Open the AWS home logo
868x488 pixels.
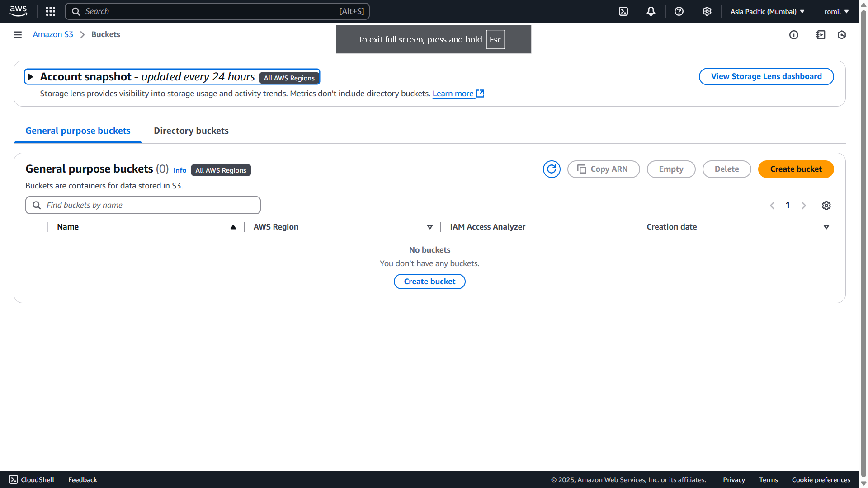pos(18,11)
